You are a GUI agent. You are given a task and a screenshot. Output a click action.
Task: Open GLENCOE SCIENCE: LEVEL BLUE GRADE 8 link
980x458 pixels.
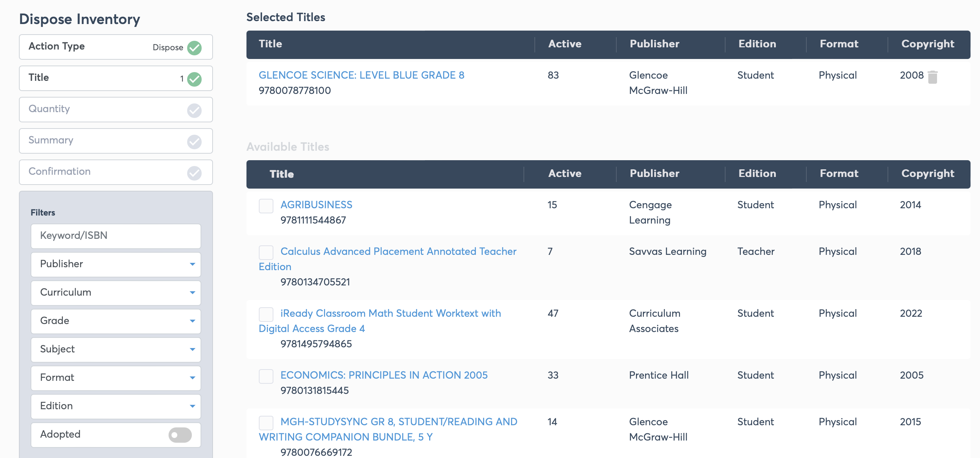click(361, 75)
